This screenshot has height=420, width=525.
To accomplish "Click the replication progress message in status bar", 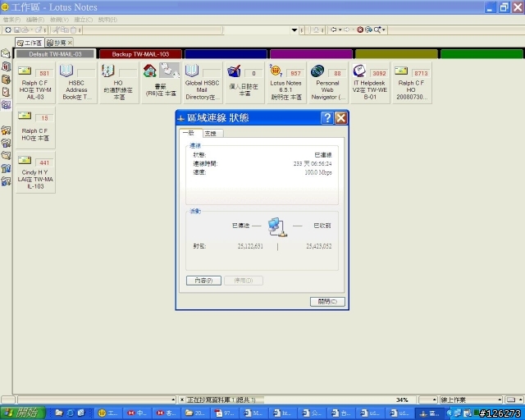I will click(x=221, y=399).
